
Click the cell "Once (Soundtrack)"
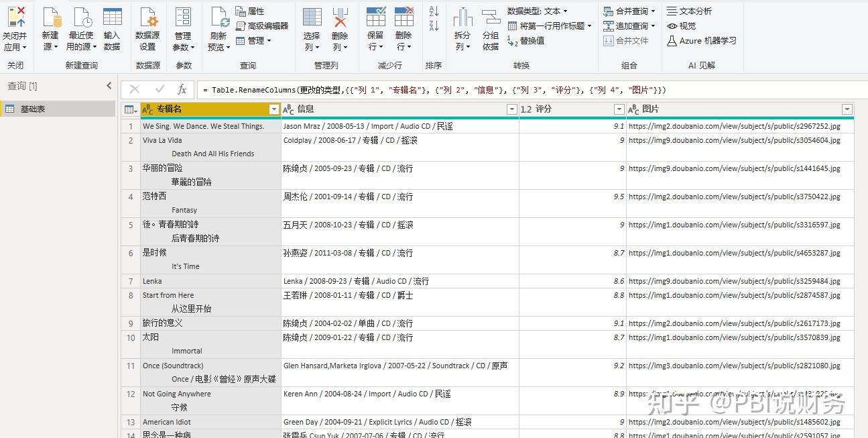(x=210, y=372)
